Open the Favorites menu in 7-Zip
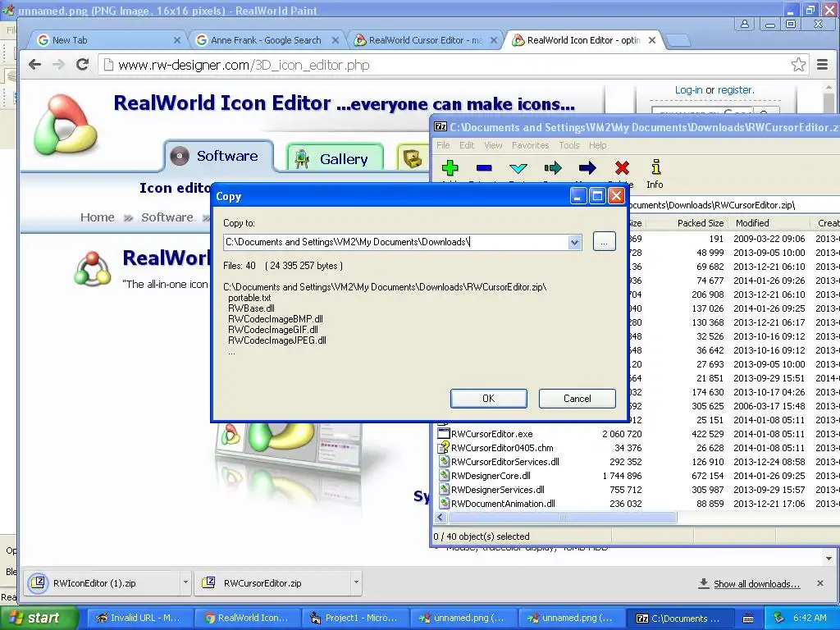Viewport: 840px width, 630px height. coord(531,145)
